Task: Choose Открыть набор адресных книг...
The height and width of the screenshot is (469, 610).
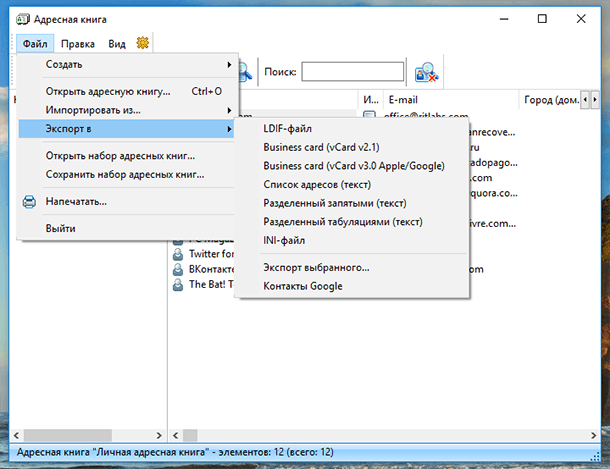Action: pyautogui.click(x=127, y=156)
